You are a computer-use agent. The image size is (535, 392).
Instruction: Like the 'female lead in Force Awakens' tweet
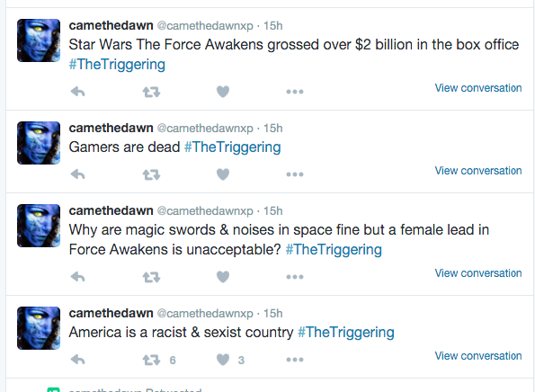coord(223,277)
